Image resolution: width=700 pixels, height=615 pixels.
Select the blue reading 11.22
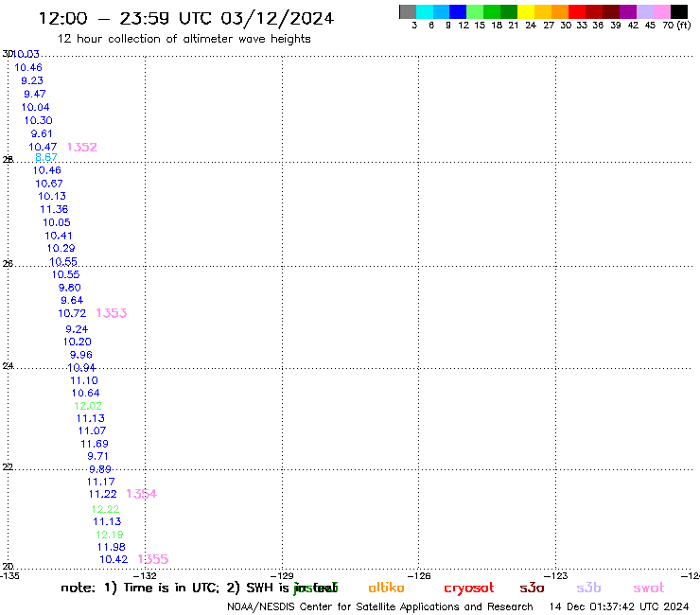coord(103,495)
